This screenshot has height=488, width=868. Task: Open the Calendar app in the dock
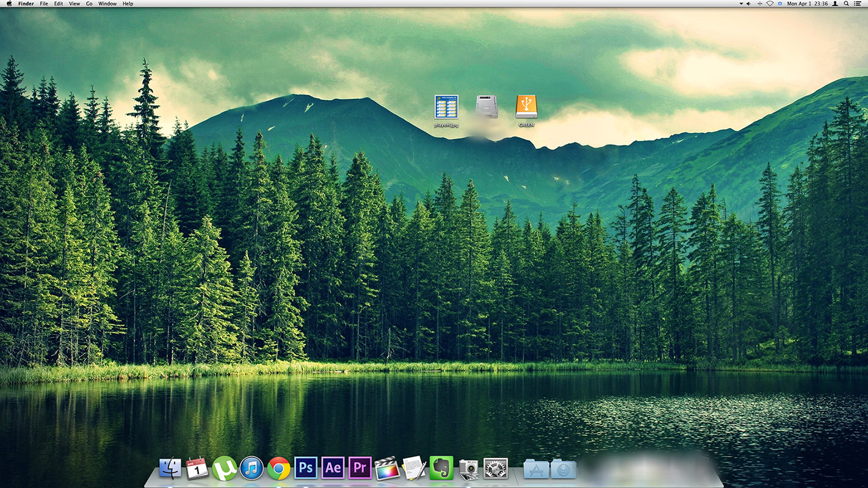click(197, 468)
